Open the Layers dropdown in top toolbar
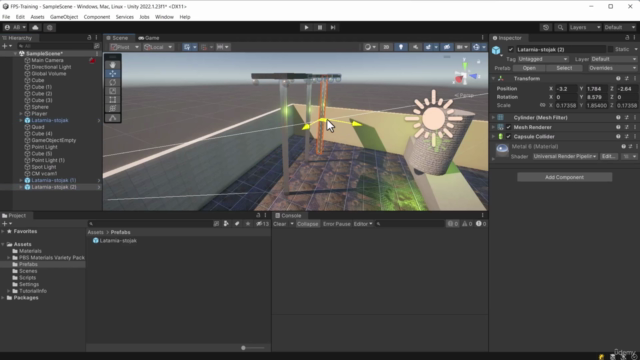This screenshot has height=360, width=640. 585,27
